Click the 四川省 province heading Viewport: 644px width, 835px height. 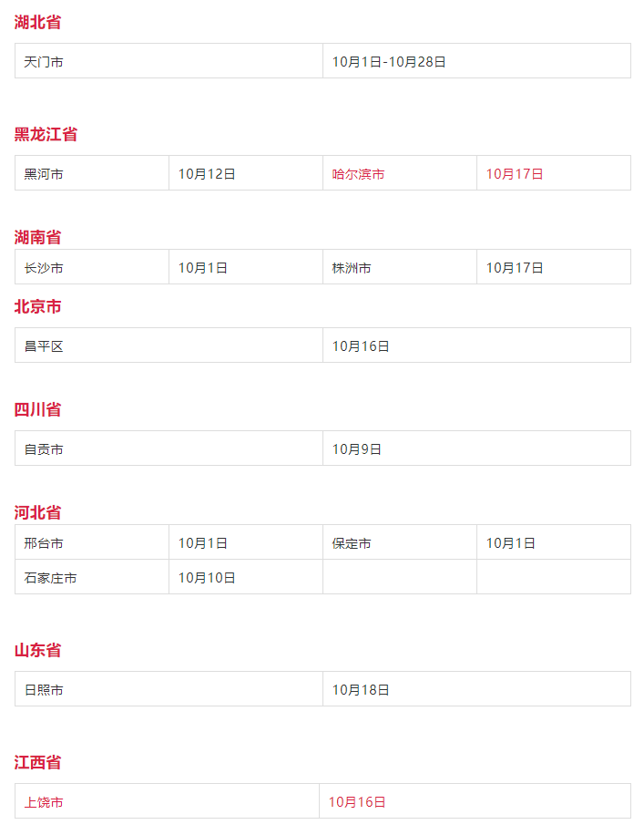point(37,409)
